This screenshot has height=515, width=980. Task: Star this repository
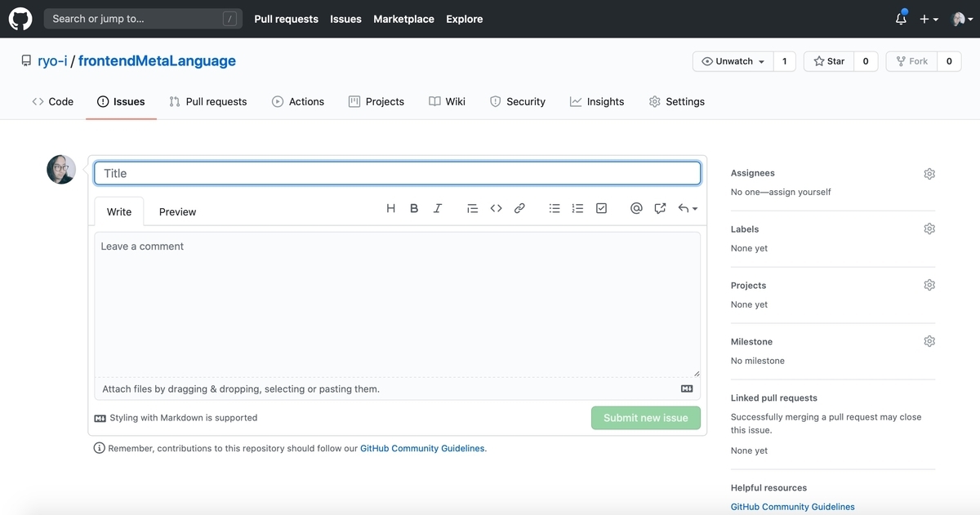click(829, 61)
